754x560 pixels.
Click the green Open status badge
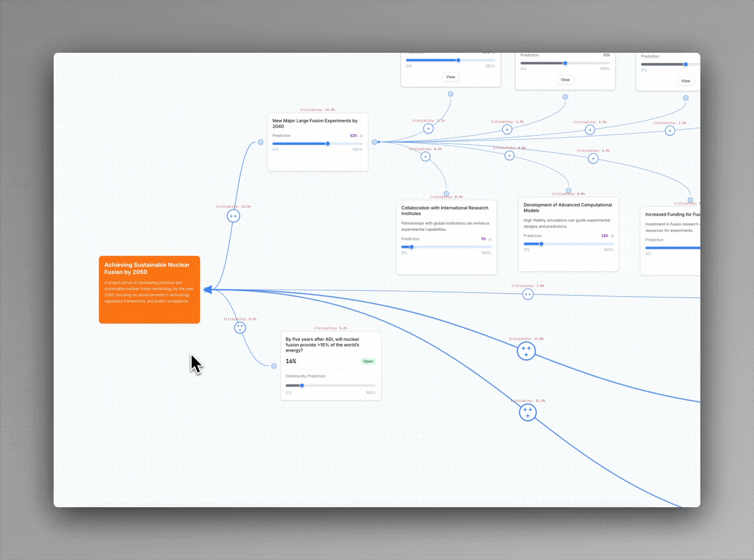tap(368, 361)
